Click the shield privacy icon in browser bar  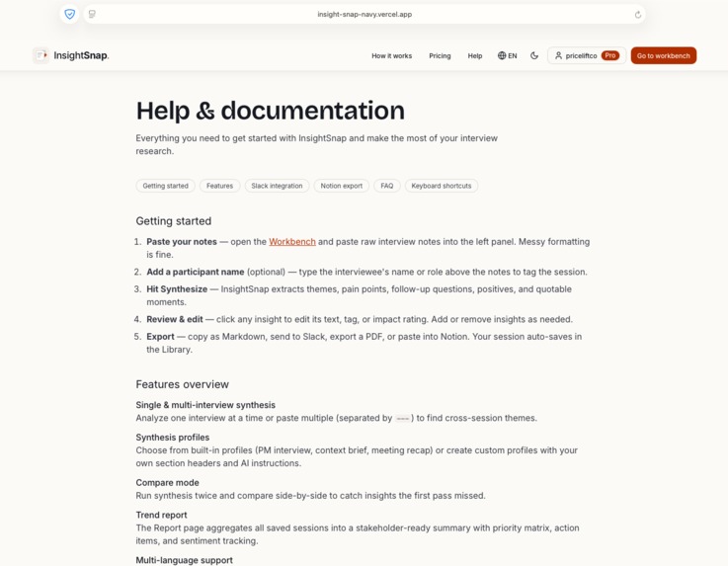coord(70,14)
